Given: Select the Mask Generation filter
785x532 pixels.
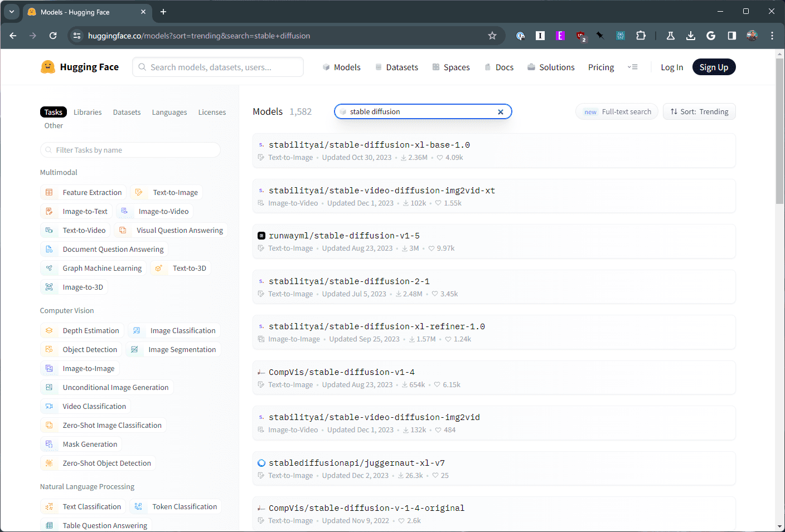Looking at the screenshot, I should 81,444.
